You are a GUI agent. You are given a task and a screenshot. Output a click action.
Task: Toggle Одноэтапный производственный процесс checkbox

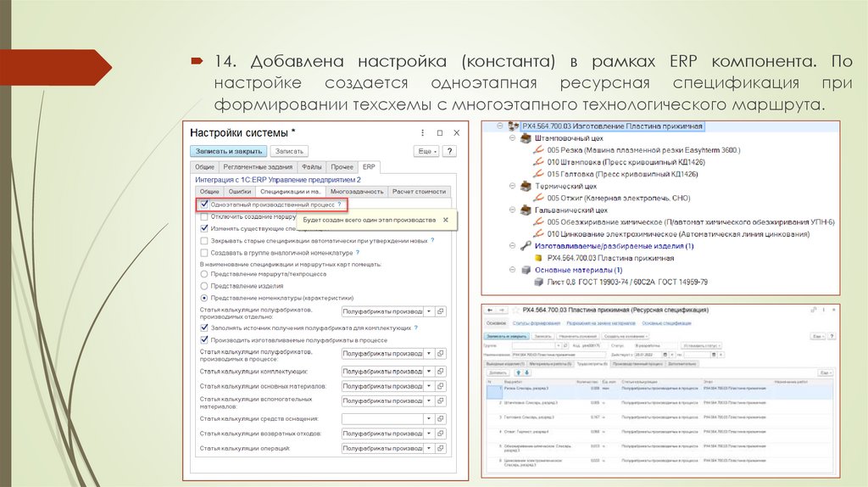(x=204, y=205)
